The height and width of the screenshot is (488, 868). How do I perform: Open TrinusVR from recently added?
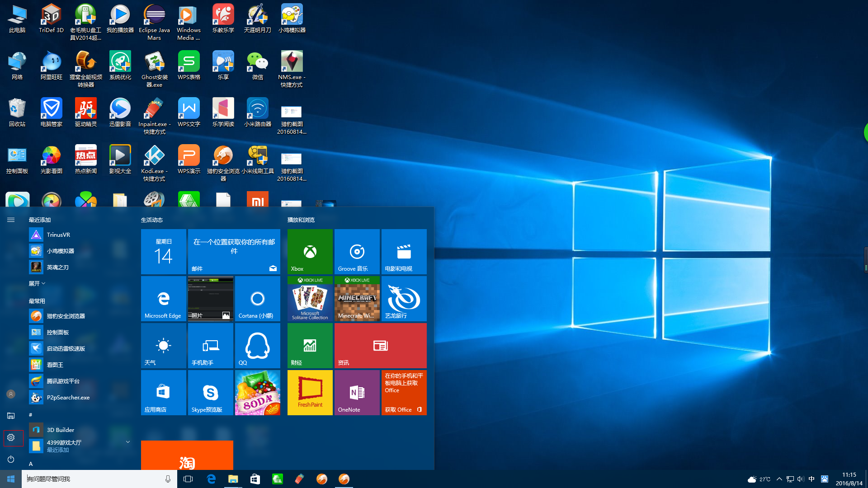point(58,235)
